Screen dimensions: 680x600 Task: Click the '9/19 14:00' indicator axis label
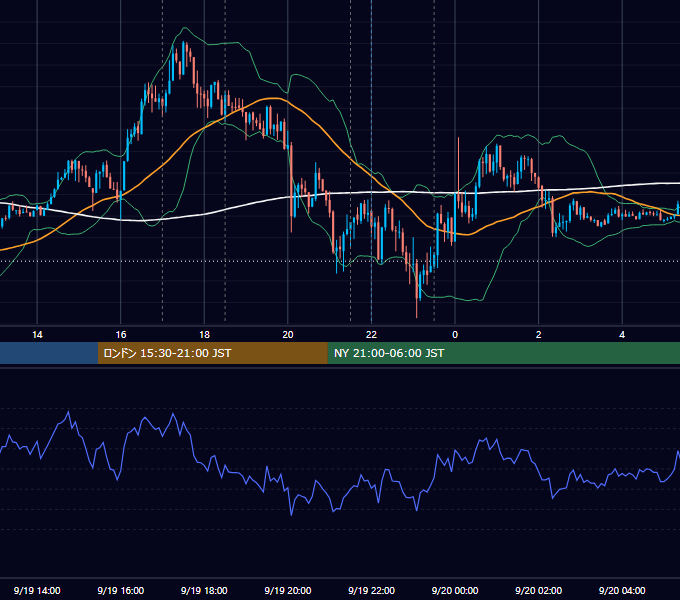(x=37, y=590)
